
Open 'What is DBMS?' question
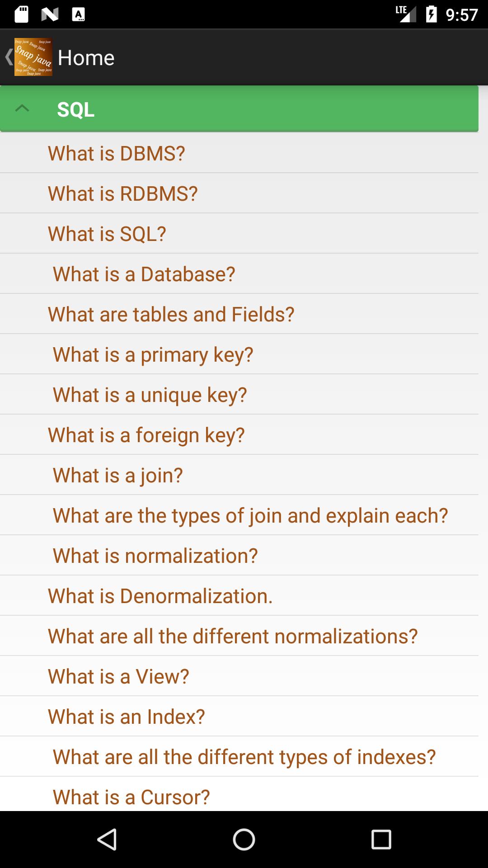(x=239, y=153)
